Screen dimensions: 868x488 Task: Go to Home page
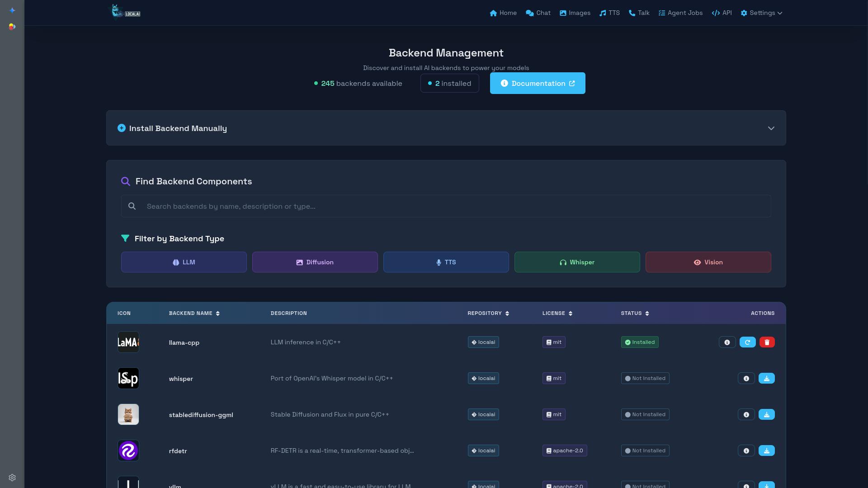503,13
